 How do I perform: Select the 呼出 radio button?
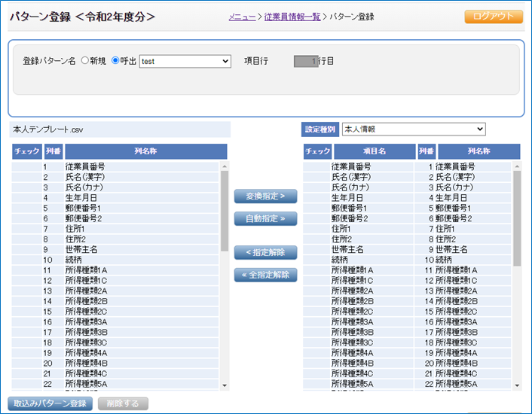pyautogui.click(x=115, y=61)
